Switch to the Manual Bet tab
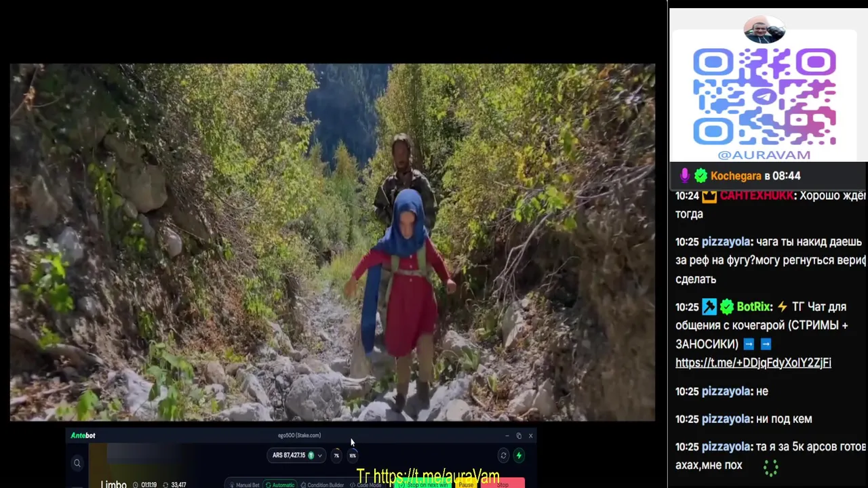 click(244, 485)
